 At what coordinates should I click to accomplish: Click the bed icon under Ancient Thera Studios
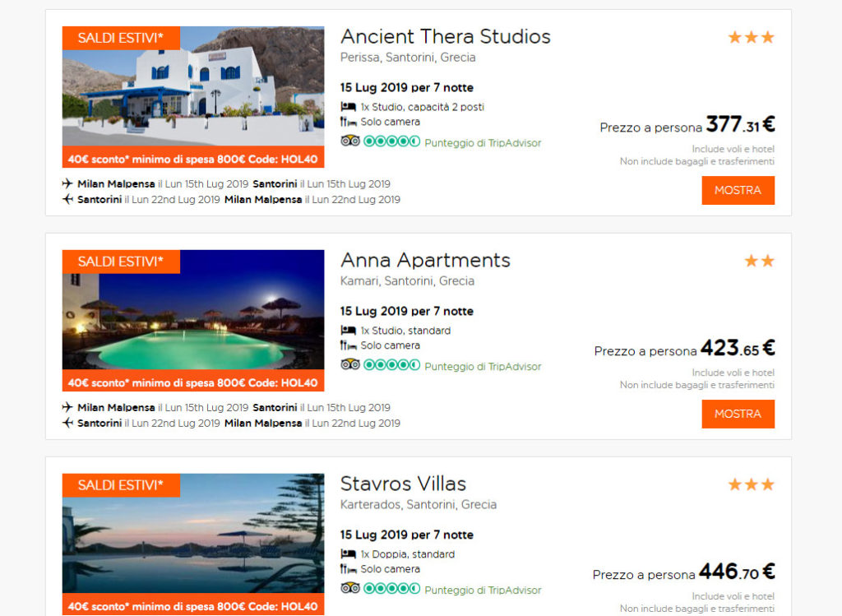349,107
